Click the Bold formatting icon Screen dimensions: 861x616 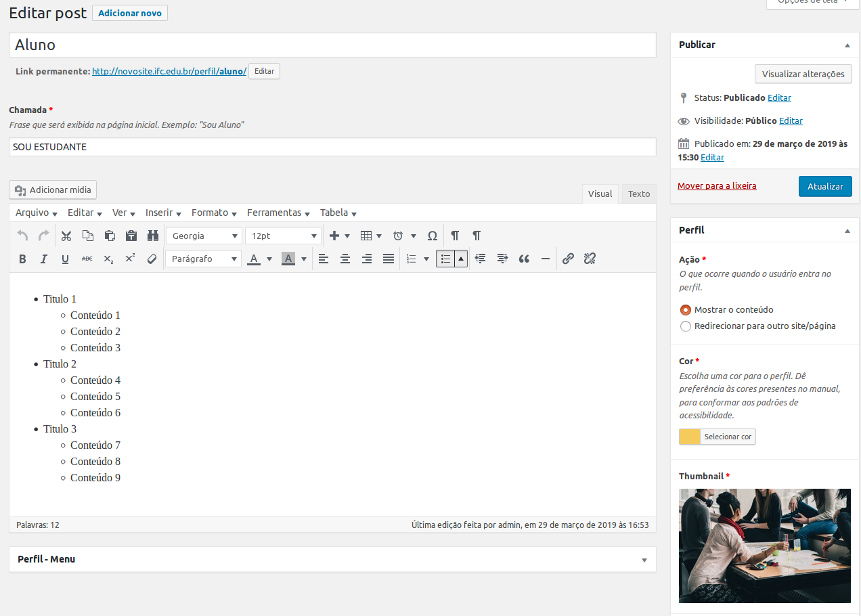22,259
